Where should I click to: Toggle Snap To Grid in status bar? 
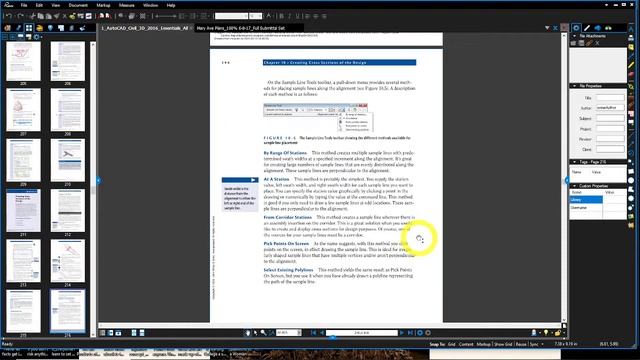pos(451,344)
